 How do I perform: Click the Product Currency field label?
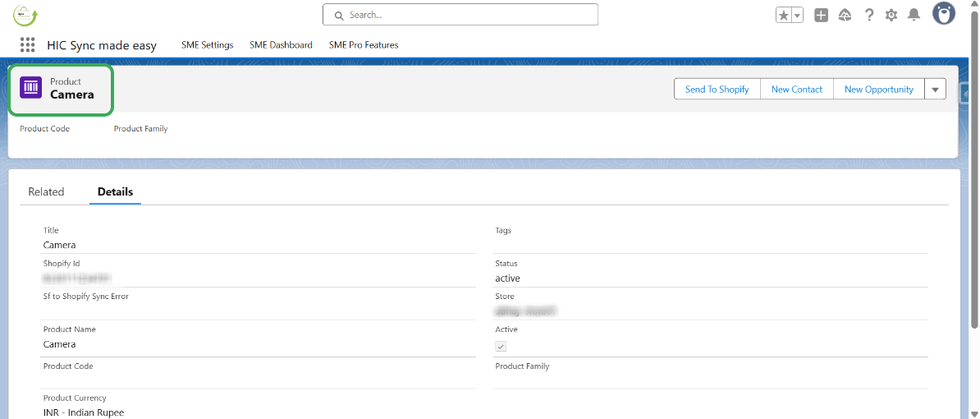click(75, 398)
